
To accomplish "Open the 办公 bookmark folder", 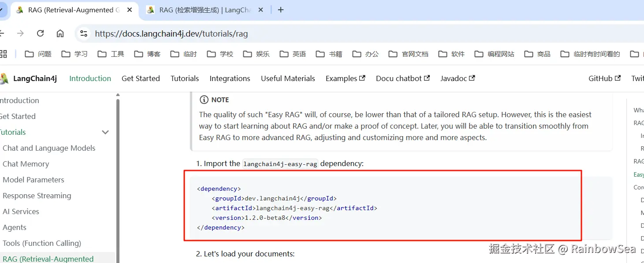I will point(365,54).
